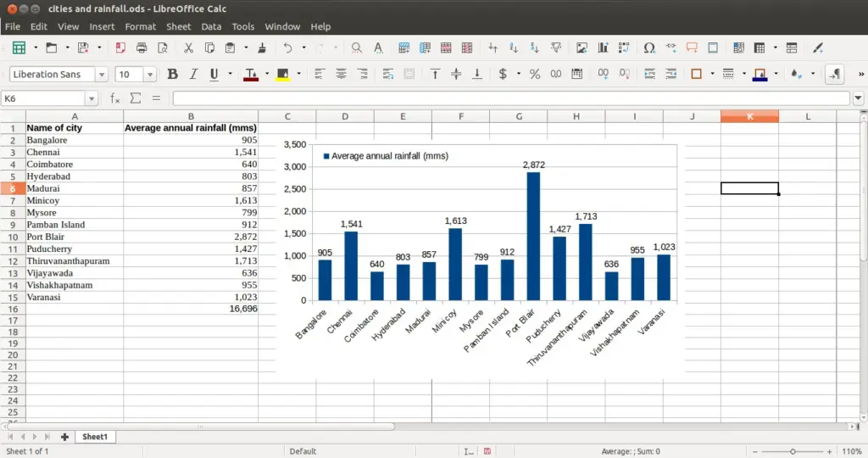Toggle Italic formatting
Viewport: 868px width, 458px height.
(193, 74)
